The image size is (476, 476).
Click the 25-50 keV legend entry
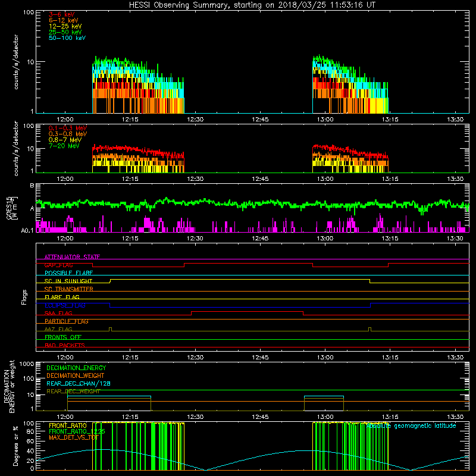(65, 32)
